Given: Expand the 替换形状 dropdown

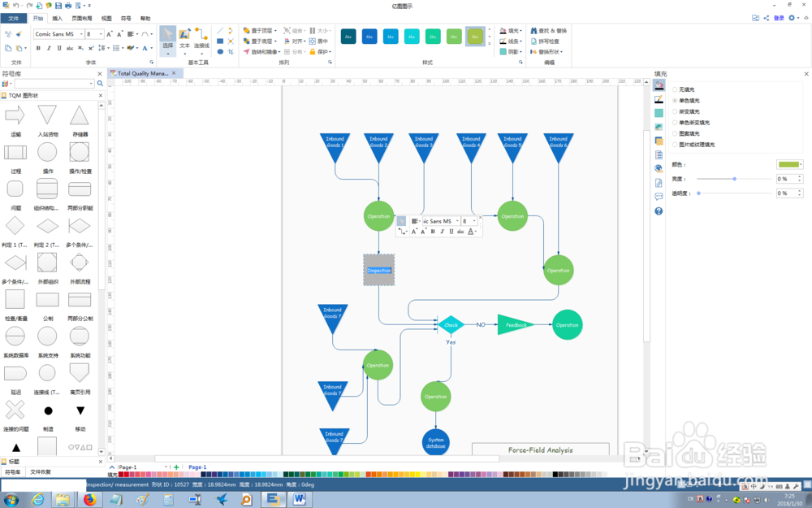Looking at the screenshot, I should pos(561,52).
